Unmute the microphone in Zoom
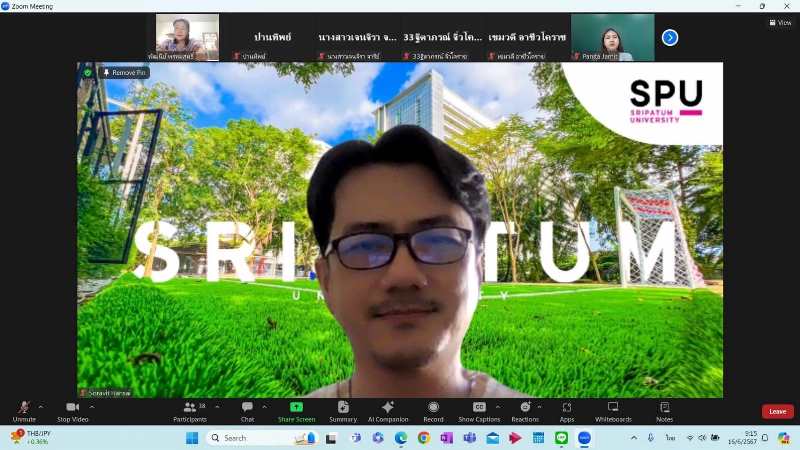Viewport: 800px width, 450px height. [x=24, y=411]
